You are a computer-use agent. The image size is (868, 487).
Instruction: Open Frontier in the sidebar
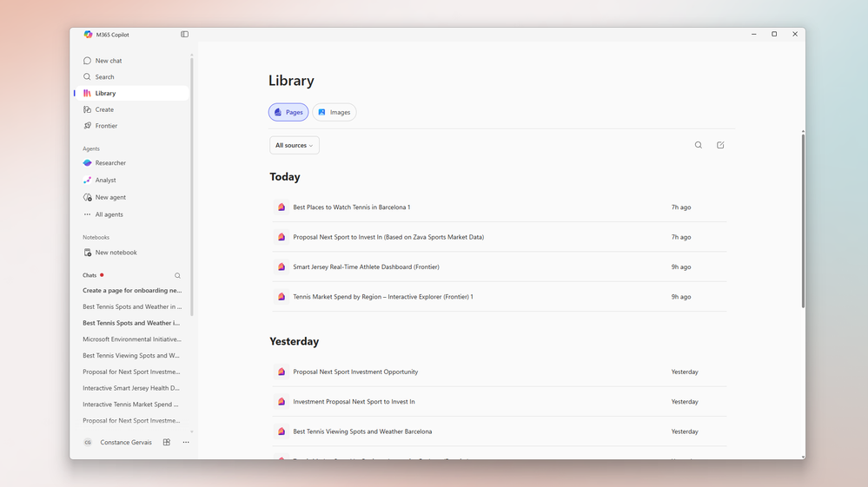click(132, 126)
